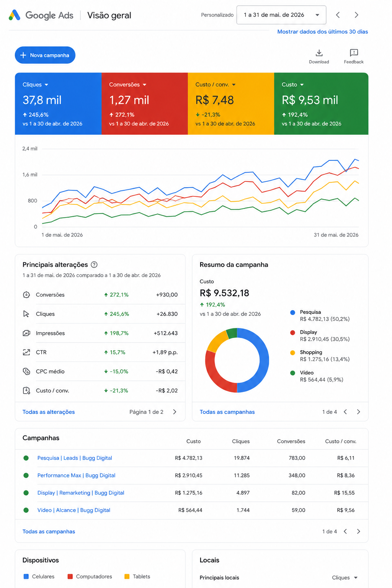Open the Cliques metric card dropdown

pos(46,85)
